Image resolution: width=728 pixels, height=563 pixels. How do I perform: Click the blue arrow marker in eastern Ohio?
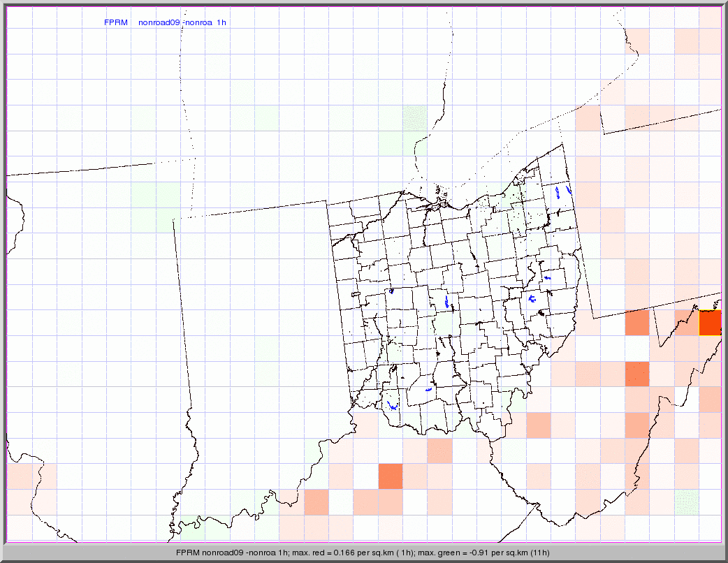point(548,278)
